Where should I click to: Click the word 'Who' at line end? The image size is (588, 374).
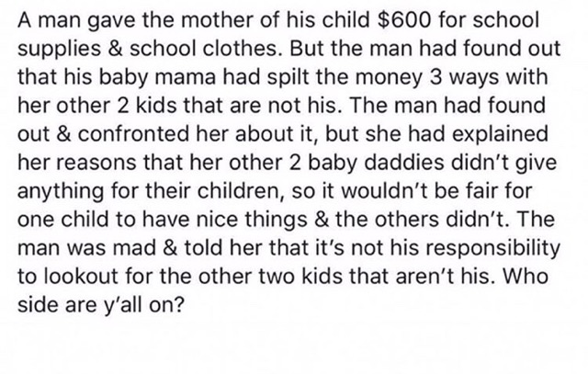(x=526, y=277)
